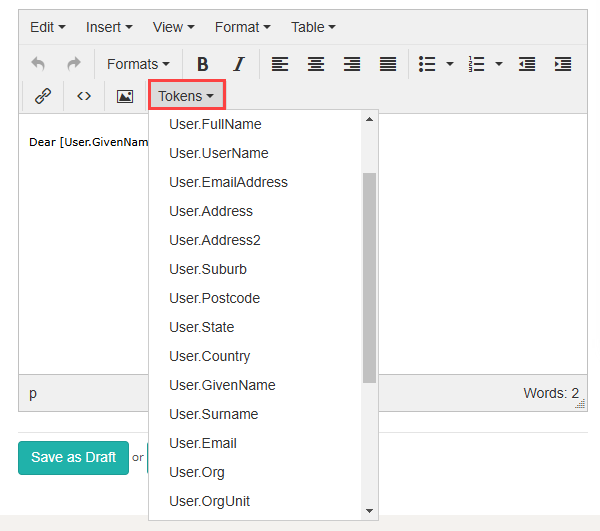This screenshot has width=600, height=531.
Task: Open the Formats dropdown
Action: click(138, 64)
